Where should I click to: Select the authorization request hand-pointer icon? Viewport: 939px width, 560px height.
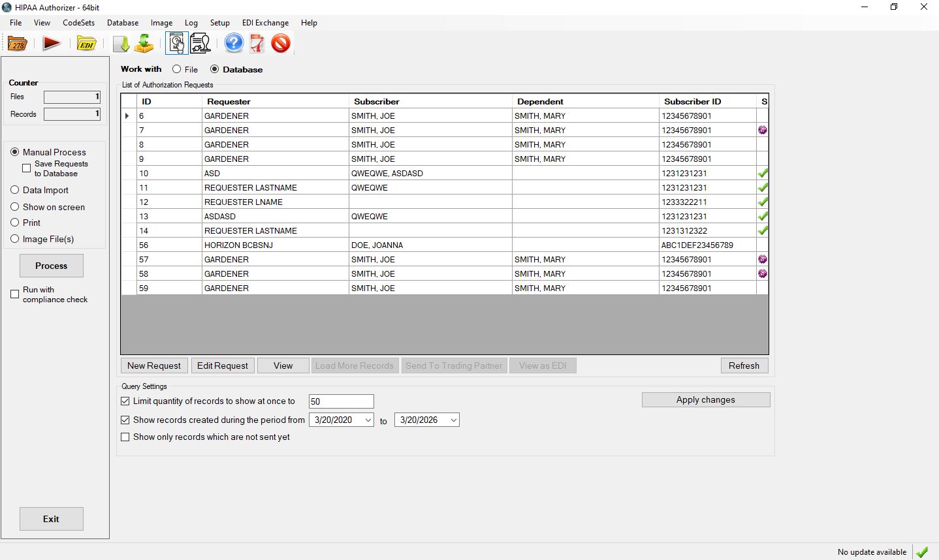tap(176, 44)
